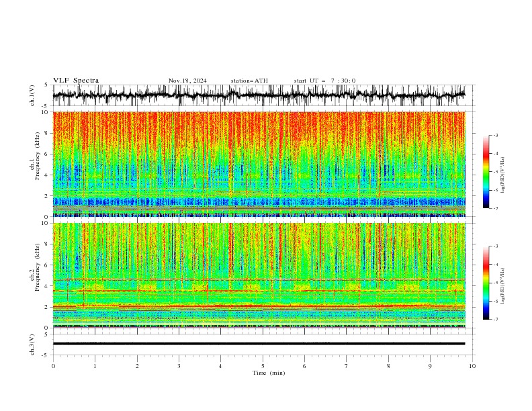
Task: Click the ch.1 waveform trace plot
Action: 259,95
